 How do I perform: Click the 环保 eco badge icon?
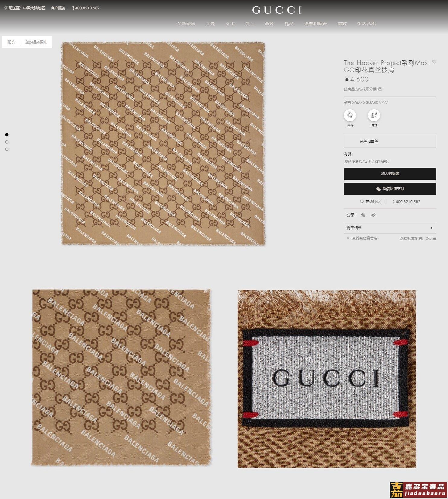tap(374, 115)
